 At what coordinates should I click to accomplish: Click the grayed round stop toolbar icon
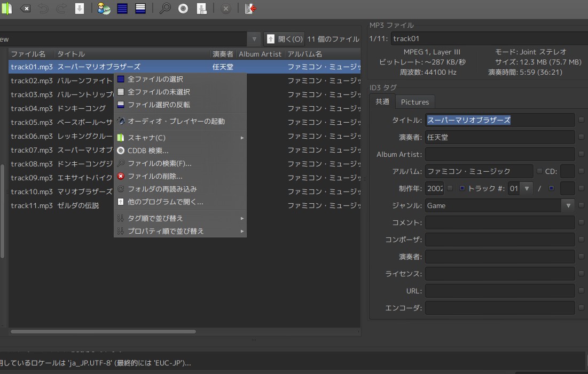tap(225, 9)
